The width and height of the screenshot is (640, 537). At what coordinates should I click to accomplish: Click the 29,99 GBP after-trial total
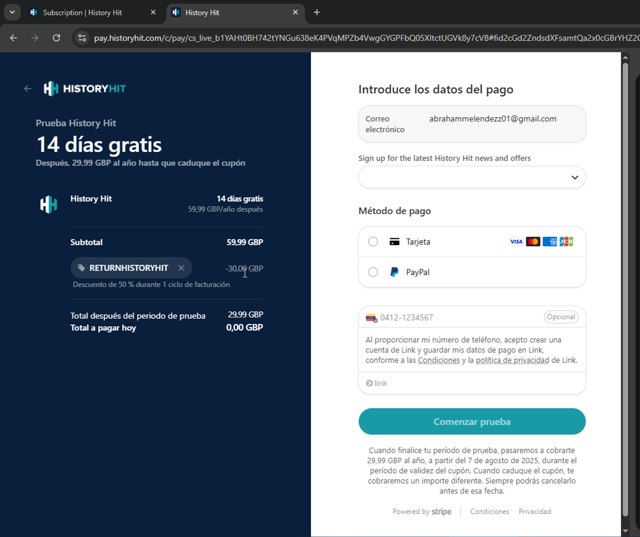coord(245,315)
